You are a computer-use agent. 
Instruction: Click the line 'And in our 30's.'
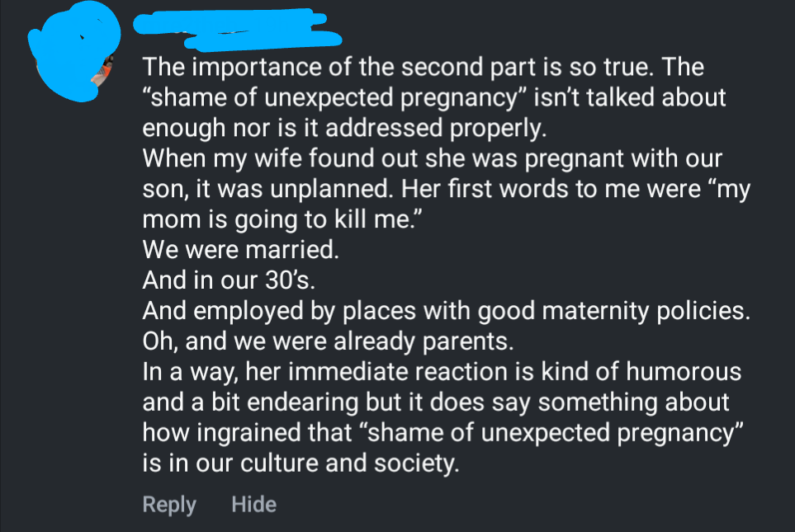point(228,280)
